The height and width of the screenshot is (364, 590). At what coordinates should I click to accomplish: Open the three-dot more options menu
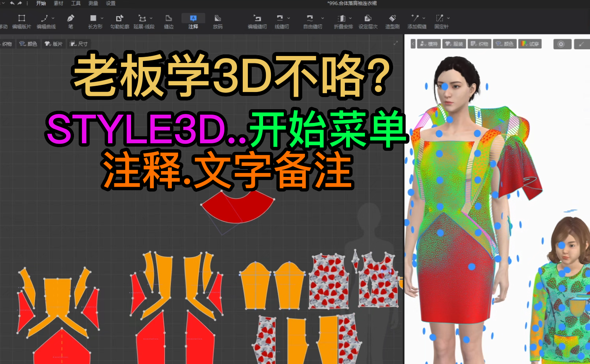[27, 3]
